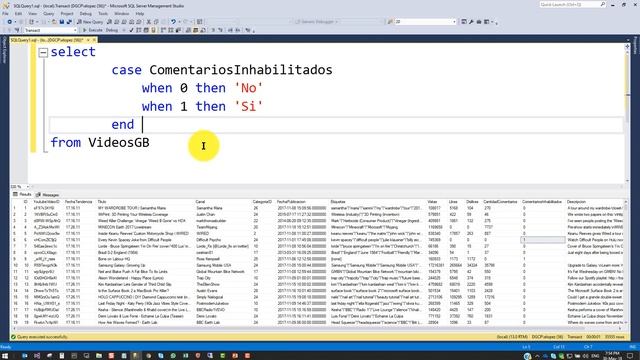Click the XMLA Query icon
Image resolution: width=640 pixels, height=360 pixels.
131,22
